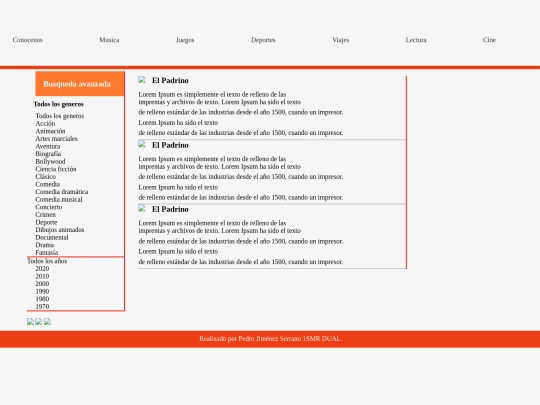
Task: Click the image icon beside first El Padrino
Action: 142,80
